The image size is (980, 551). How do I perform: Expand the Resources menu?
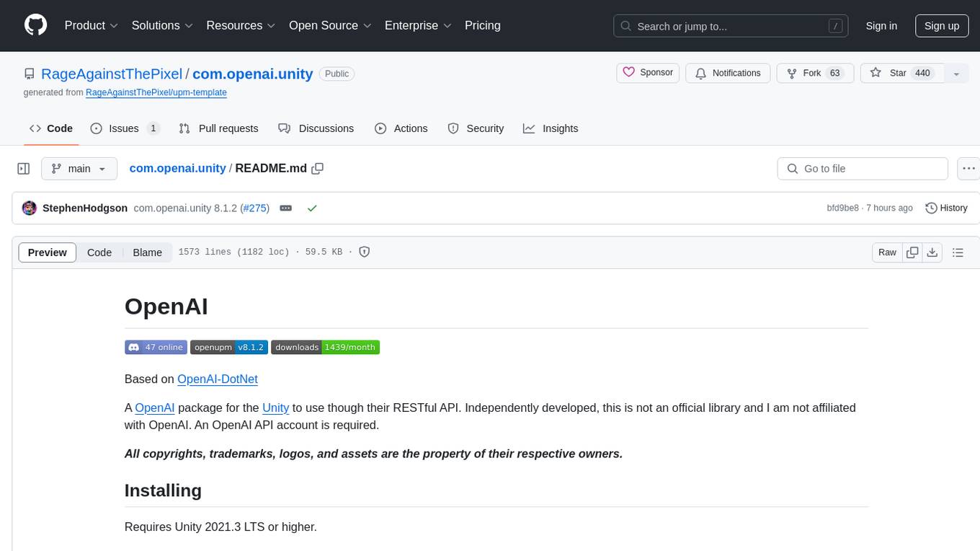[x=241, y=26]
